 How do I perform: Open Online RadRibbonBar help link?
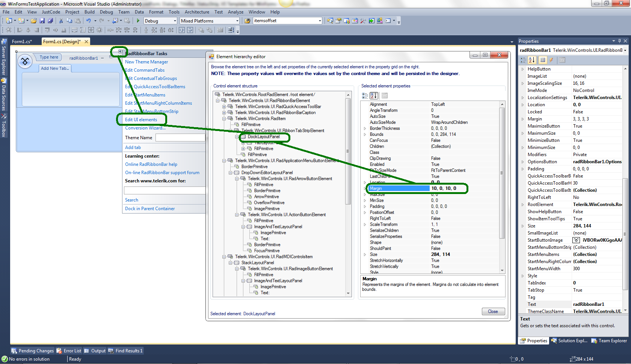(x=151, y=164)
